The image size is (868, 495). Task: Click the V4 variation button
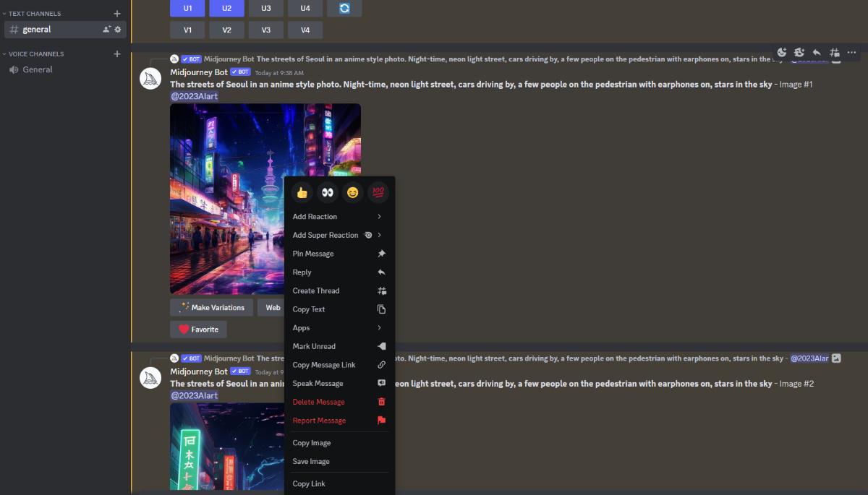tap(305, 30)
